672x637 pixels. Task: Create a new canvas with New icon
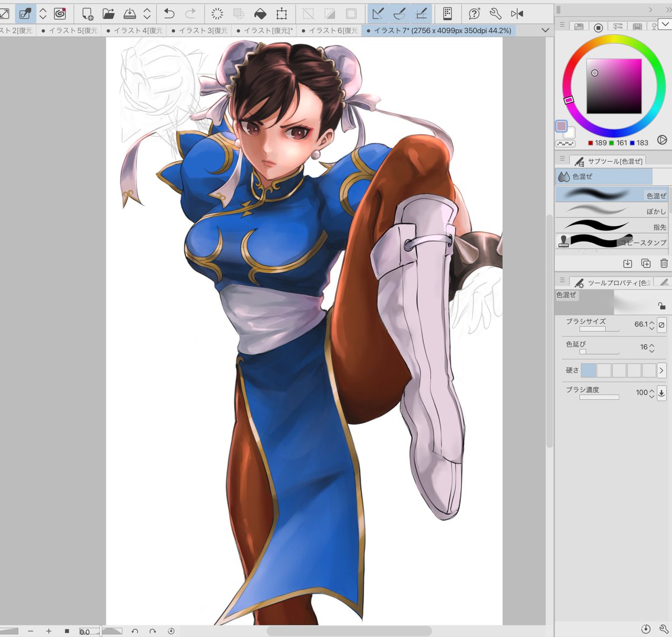click(x=87, y=13)
